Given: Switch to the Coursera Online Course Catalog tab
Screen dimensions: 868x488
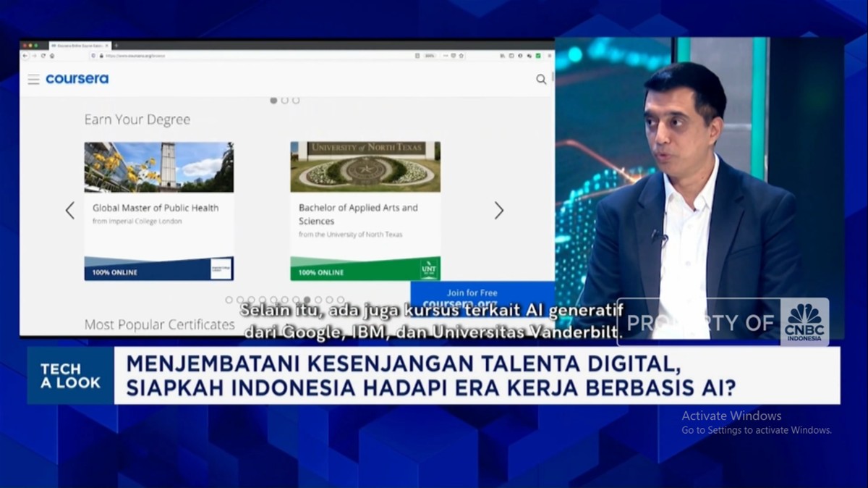Looking at the screenshot, I should tap(78, 46).
